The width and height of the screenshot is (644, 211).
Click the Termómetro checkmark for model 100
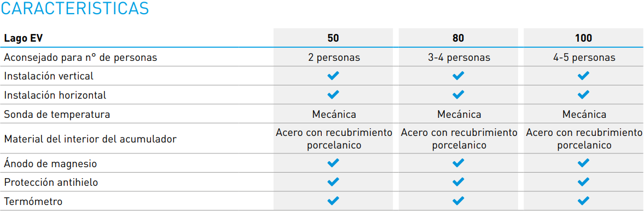tap(583, 201)
